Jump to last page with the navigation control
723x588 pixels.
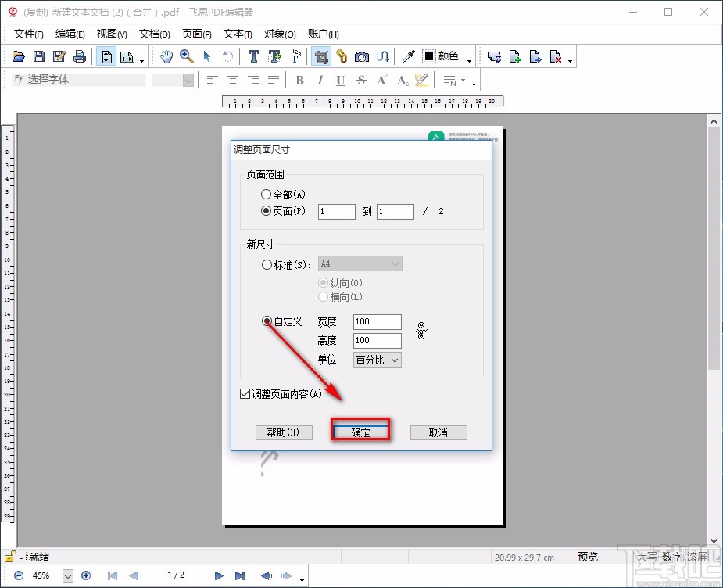click(x=241, y=575)
